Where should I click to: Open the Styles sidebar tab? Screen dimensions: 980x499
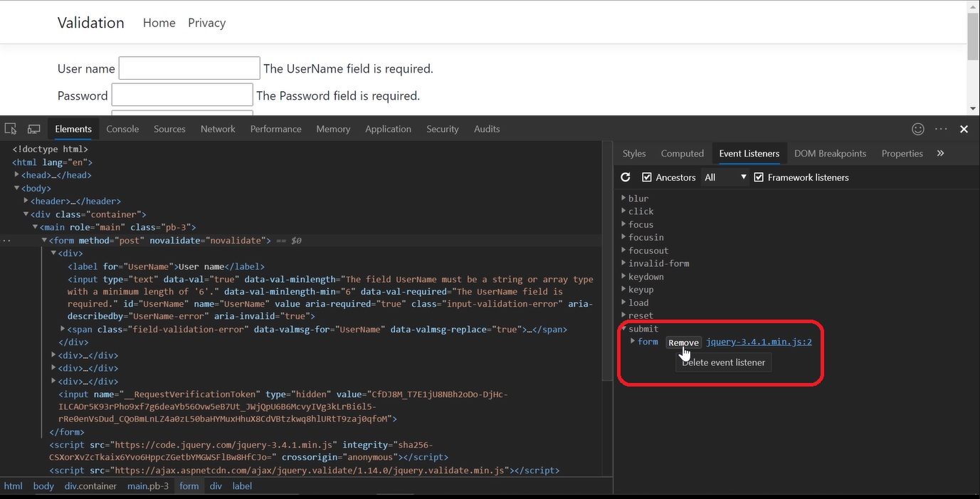pos(634,153)
